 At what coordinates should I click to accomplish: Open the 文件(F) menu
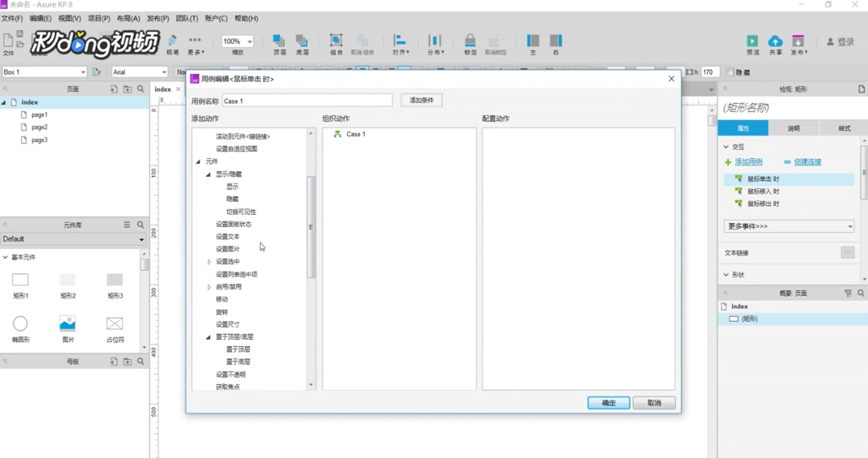[x=12, y=19]
